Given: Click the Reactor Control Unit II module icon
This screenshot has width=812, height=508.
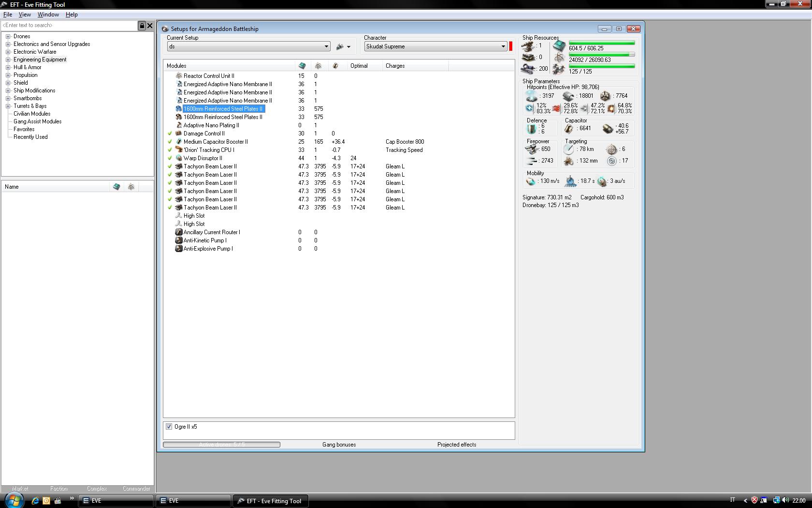Looking at the screenshot, I should coord(179,76).
